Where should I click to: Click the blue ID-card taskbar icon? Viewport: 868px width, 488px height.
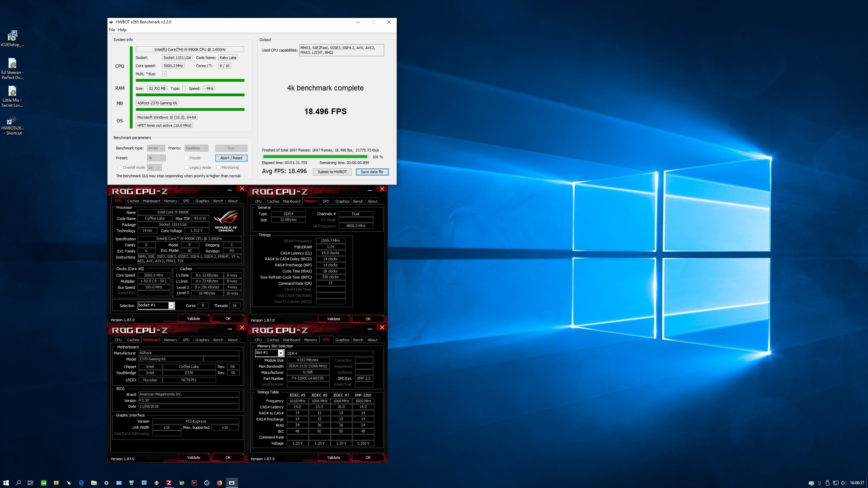coord(119,483)
